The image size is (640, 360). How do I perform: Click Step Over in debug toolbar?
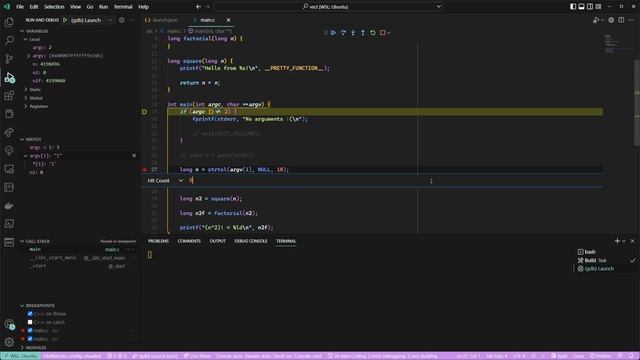click(343, 33)
